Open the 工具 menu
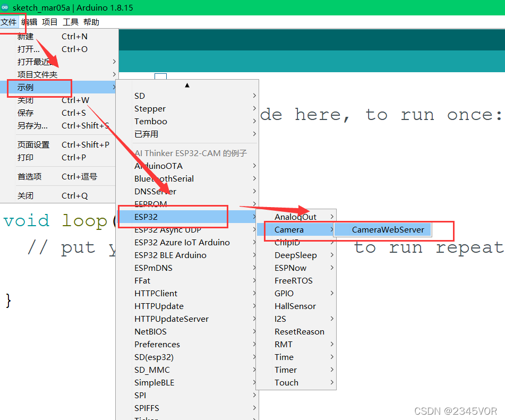This screenshot has height=420, width=505. 71,22
